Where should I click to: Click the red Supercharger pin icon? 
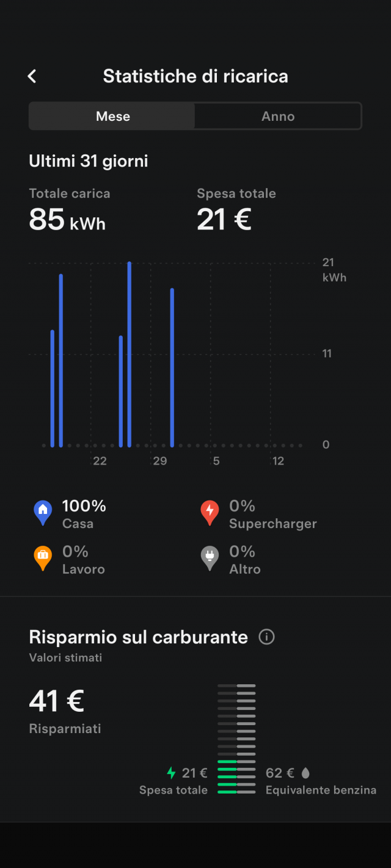[210, 512]
